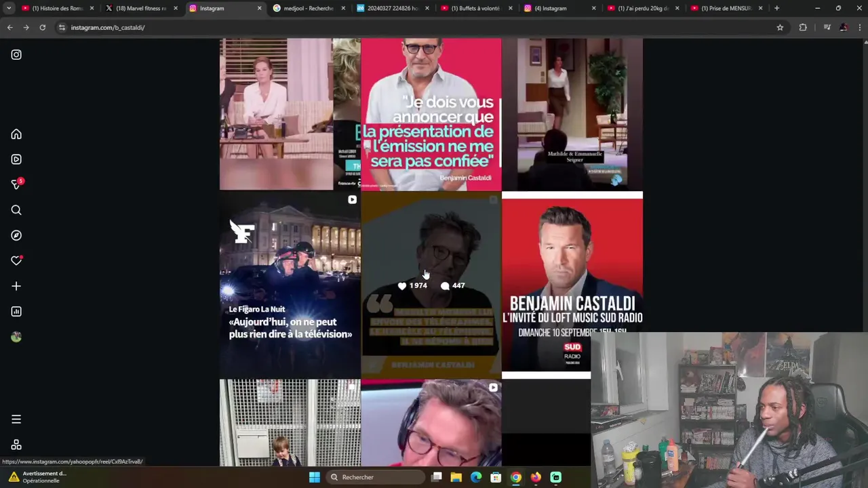Open the Mathilde & Emmanuelle Seigner reel
The height and width of the screenshot is (488, 868).
(572, 114)
